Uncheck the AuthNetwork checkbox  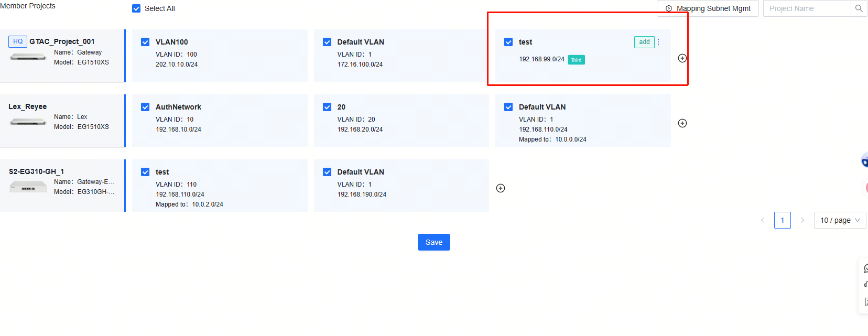tap(145, 107)
